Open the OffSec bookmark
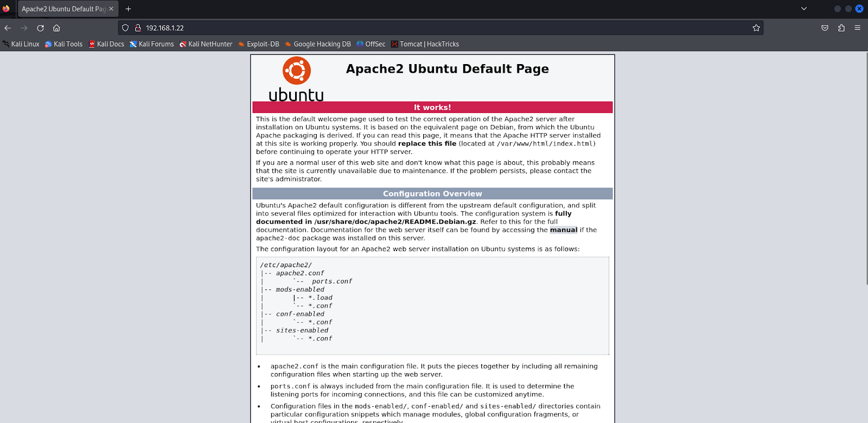The image size is (868, 423). (x=371, y=44)
